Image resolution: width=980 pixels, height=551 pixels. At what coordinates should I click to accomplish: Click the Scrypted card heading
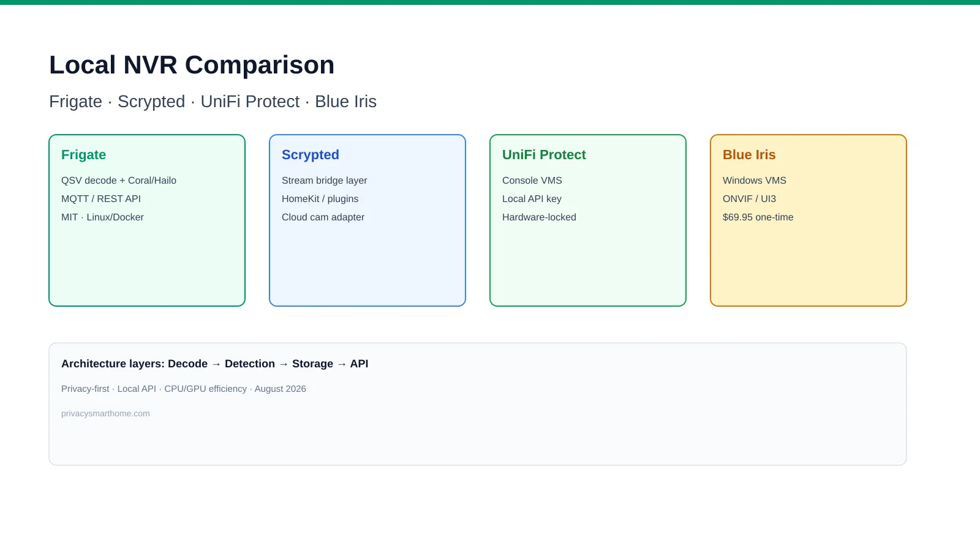pyautogui.click(x=311, y=155)
